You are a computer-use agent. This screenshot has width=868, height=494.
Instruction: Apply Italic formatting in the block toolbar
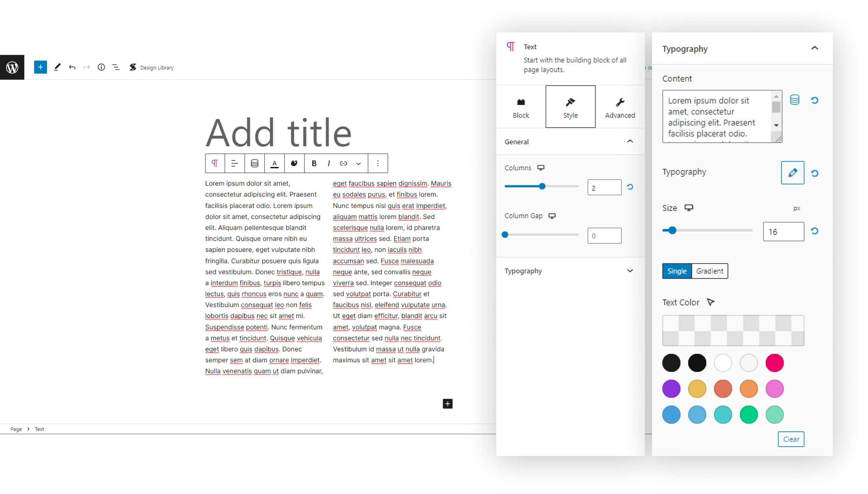click(x=328, y=163)
